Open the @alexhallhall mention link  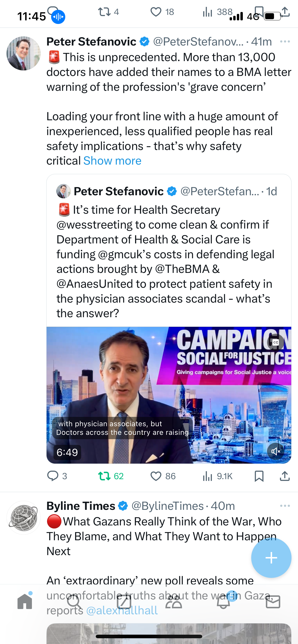[x=122, y=610]
